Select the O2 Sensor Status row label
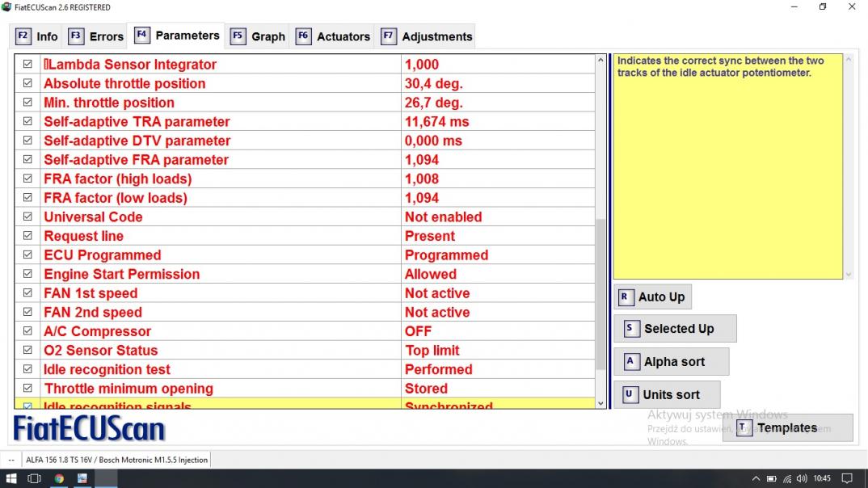868x488 pixels. click(x=101, y=350)
